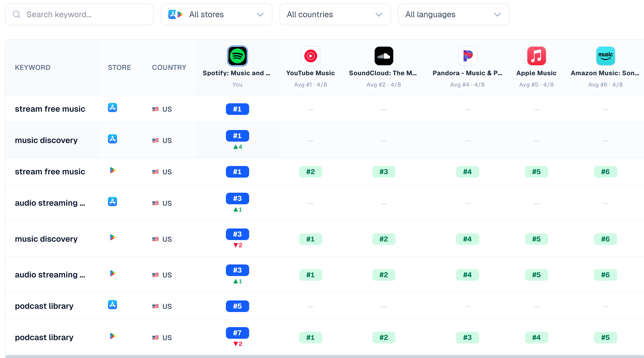Click the Pandora - Music & P... column title

(x=467, y=73)
